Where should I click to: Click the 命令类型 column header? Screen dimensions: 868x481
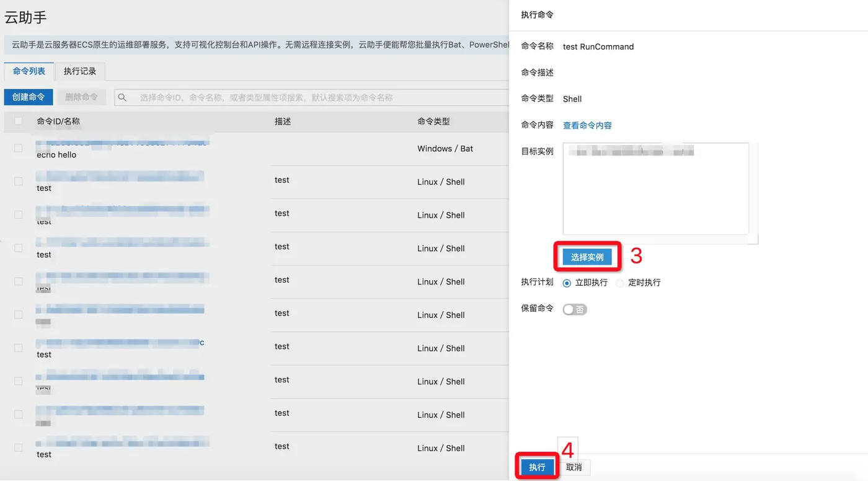[433, 121]
